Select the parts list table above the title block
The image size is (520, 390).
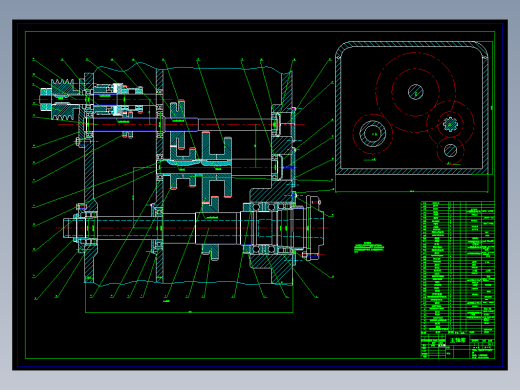pos(458,268)
